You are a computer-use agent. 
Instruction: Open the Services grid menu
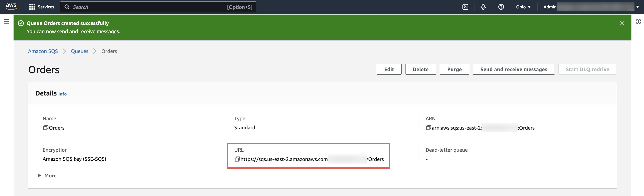[42, 7]
